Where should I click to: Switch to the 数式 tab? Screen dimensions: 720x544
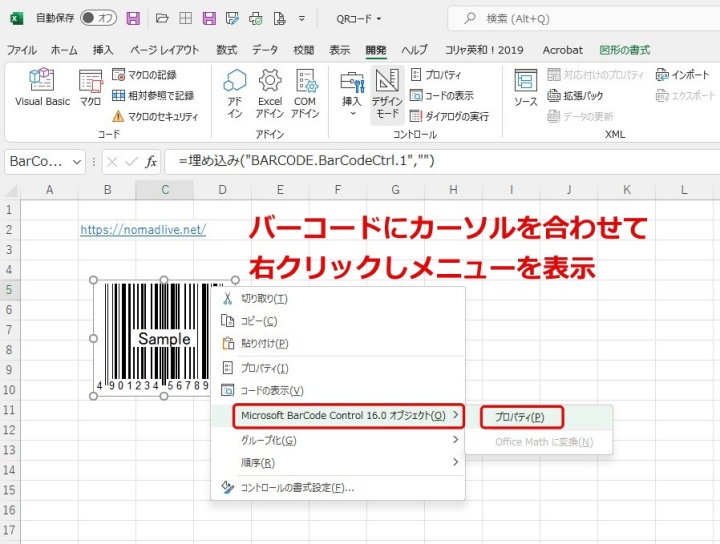[227, 50]
